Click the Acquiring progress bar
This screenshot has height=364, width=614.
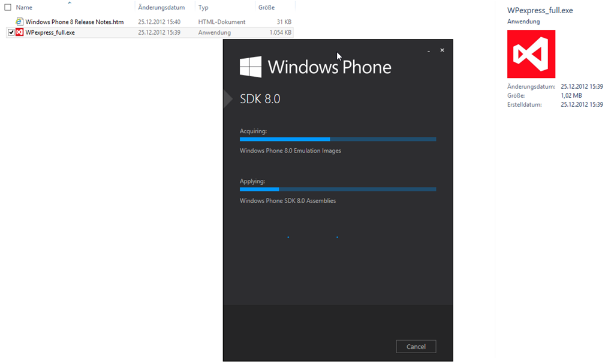click(338, 139)
